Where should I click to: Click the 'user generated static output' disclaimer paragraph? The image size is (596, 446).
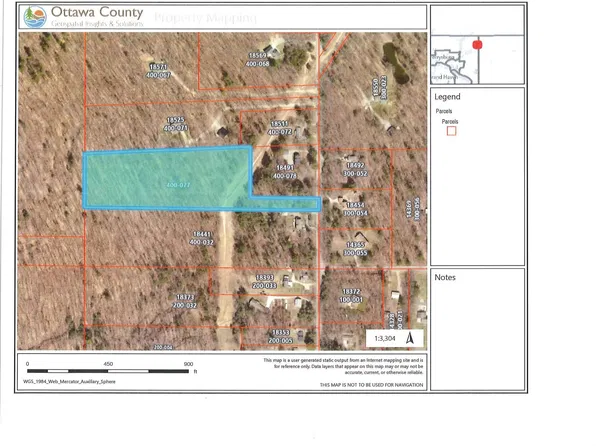coord(343,366)
